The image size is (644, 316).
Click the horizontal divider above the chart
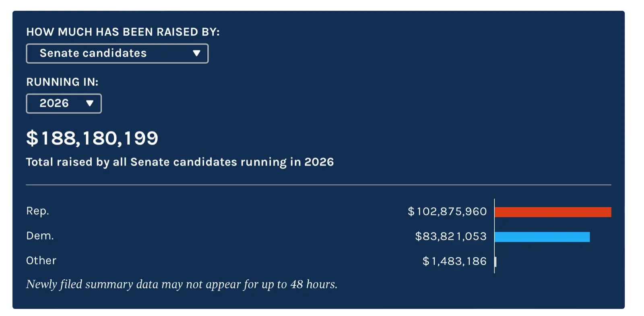point(318,185)
